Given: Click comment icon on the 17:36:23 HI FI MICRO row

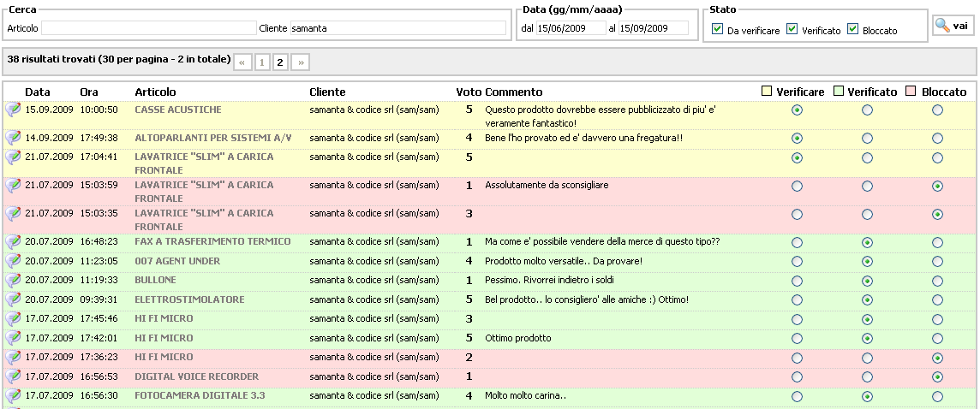Looking at the screenshot, I should 13,357.
